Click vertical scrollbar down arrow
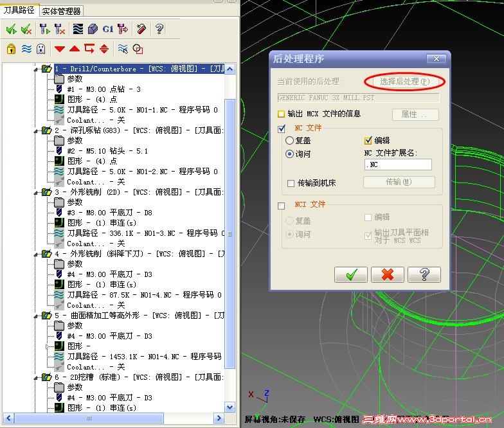Screen dimensions: 504x428 coord(230,407)
